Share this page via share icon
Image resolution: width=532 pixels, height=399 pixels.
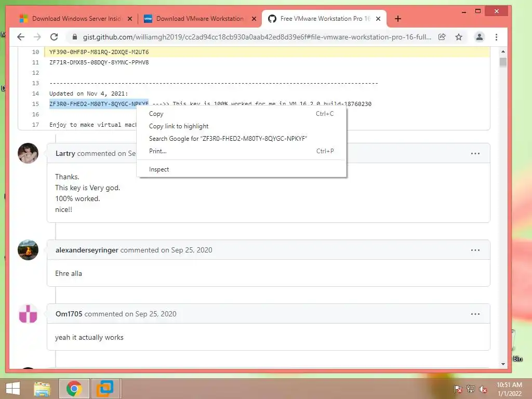point(442,37)
